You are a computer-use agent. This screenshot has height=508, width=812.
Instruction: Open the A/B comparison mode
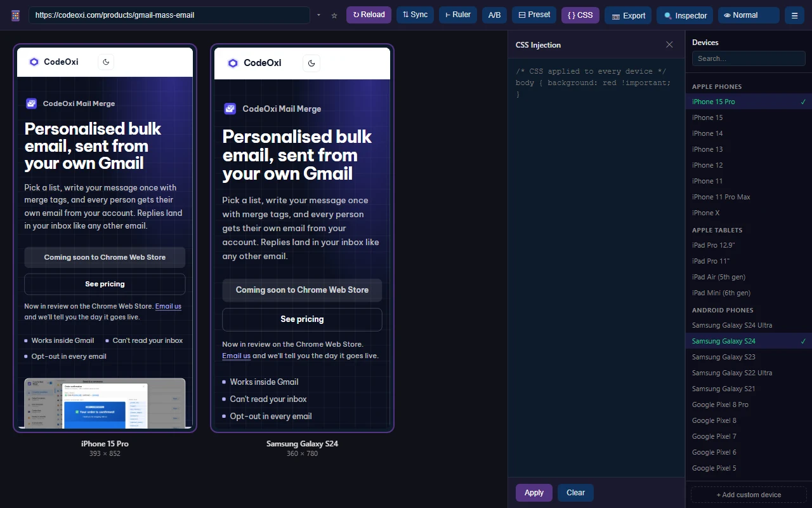(494, 15)
